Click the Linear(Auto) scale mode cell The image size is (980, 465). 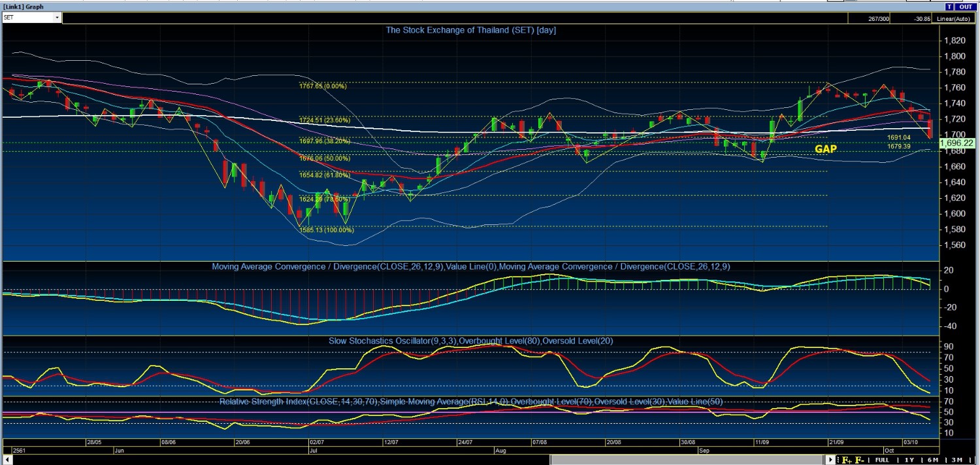click(x=954, y=18)
